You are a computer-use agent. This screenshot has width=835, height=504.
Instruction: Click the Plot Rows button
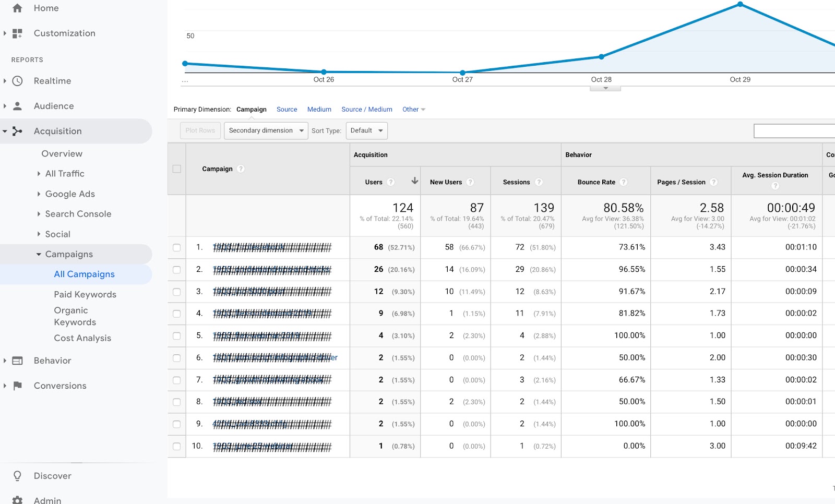[x=200, y=130]
